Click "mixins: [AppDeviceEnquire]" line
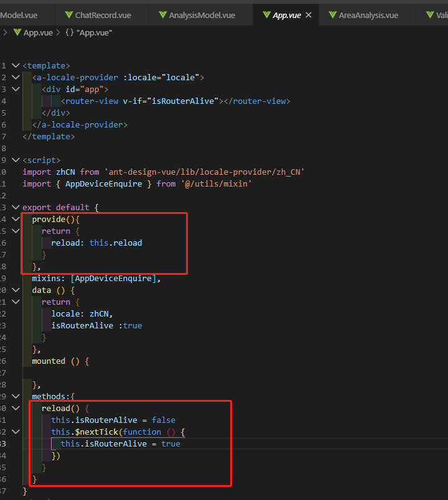This screenshot has height=500, width=448. (x=96, y=279)
